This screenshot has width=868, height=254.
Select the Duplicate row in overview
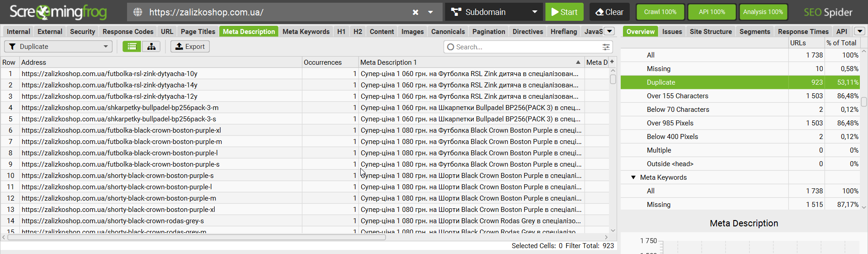(740, 82)
